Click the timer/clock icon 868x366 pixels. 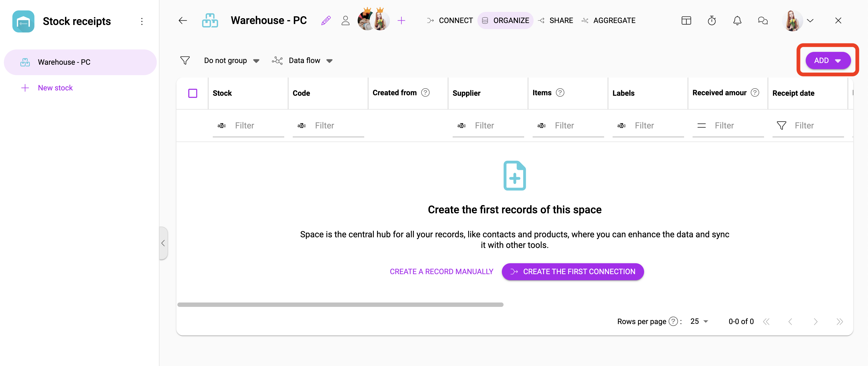point(712,21)
